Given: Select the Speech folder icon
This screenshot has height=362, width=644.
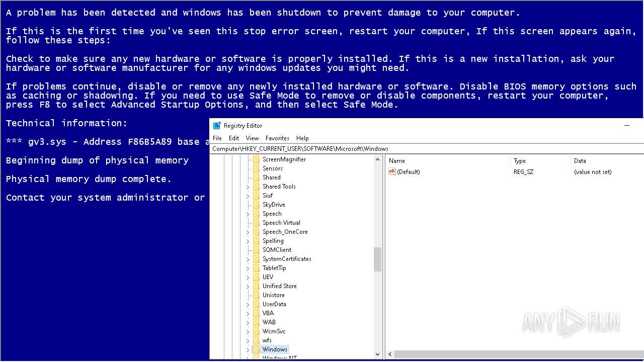Looking at the screenshot, I should click(256, 214).
